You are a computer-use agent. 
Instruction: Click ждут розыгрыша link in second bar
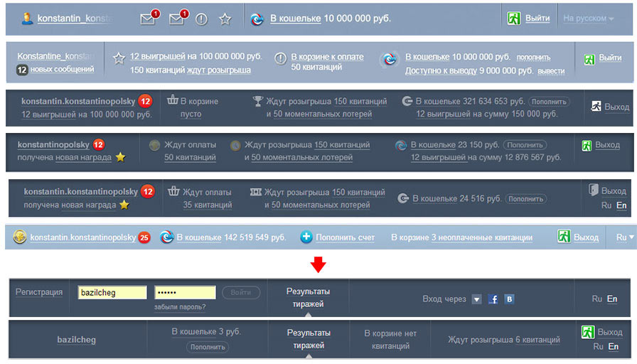click(x=218, y=70)
